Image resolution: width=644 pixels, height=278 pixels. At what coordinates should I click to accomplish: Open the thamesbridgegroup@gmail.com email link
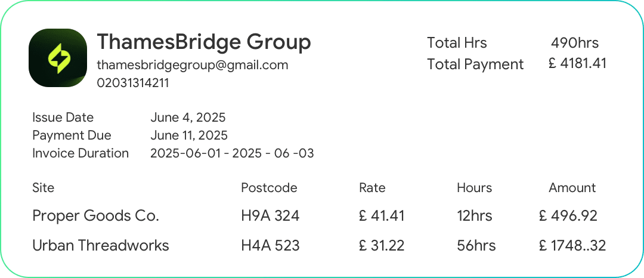click(x=192, y=65)
